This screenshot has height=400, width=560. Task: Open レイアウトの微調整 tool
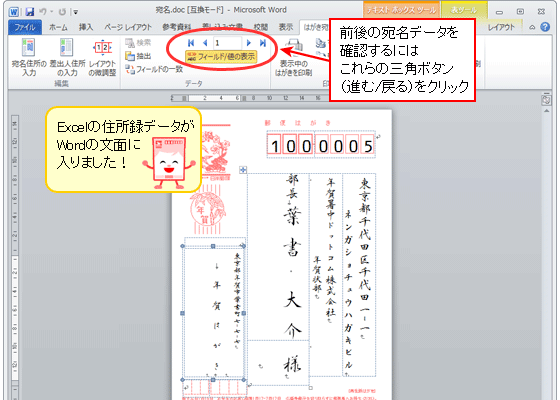[x=102, y=57]
